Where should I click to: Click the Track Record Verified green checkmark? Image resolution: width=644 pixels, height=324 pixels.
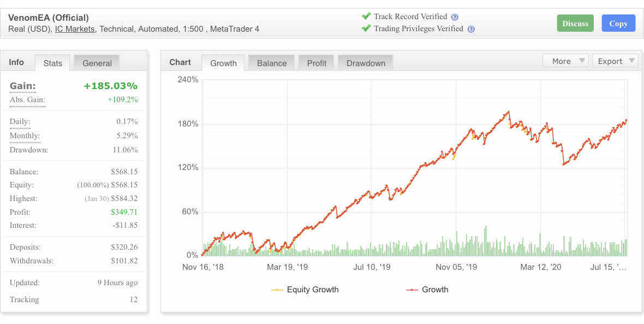pos(366,16)
